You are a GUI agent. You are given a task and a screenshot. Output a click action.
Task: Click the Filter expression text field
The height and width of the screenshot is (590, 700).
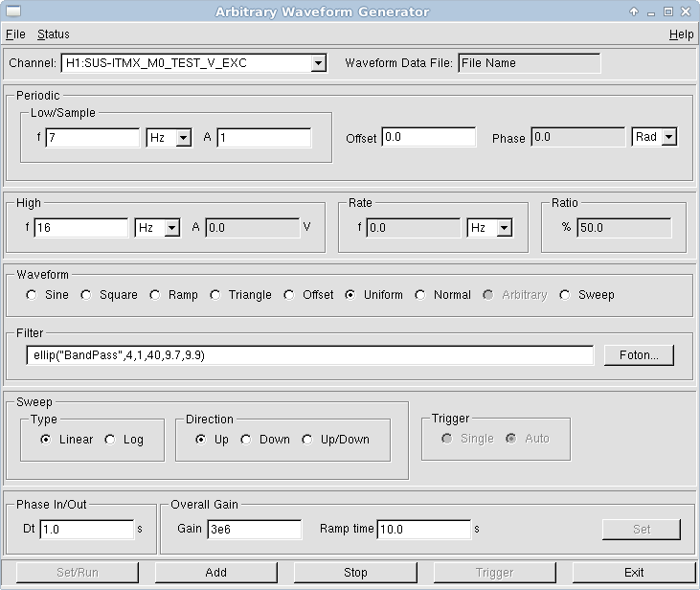(x=310, y=355)
